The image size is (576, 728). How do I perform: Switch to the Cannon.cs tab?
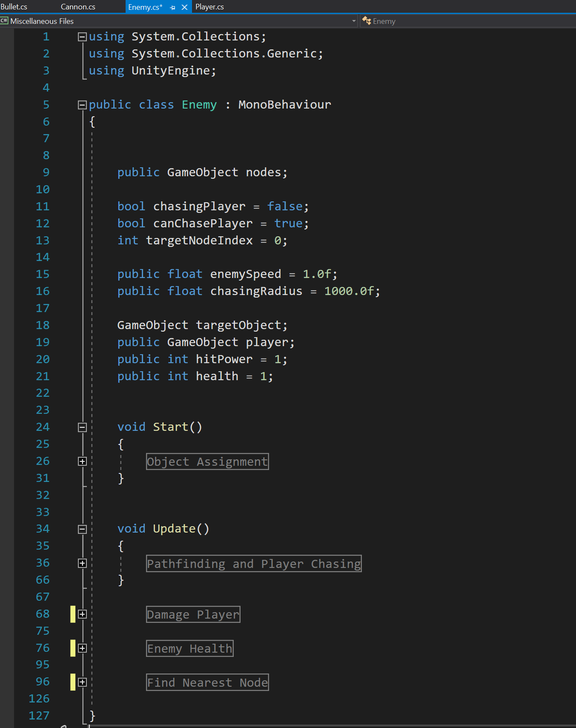[78, 7]
